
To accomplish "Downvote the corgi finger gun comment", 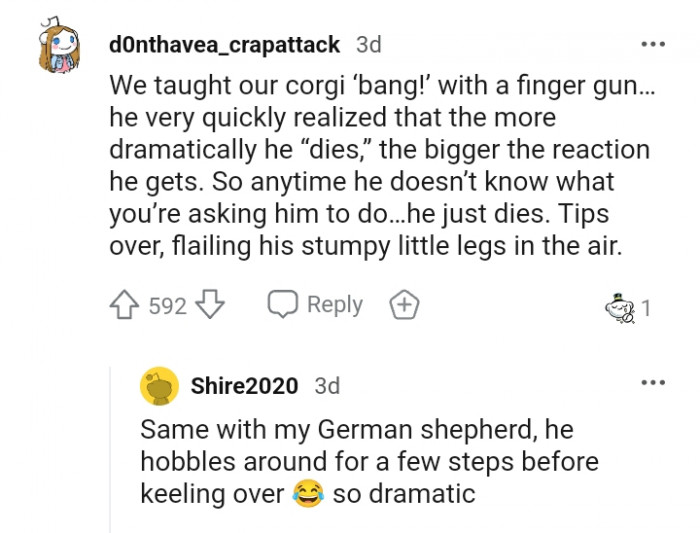I will click(x=208, y=306).
